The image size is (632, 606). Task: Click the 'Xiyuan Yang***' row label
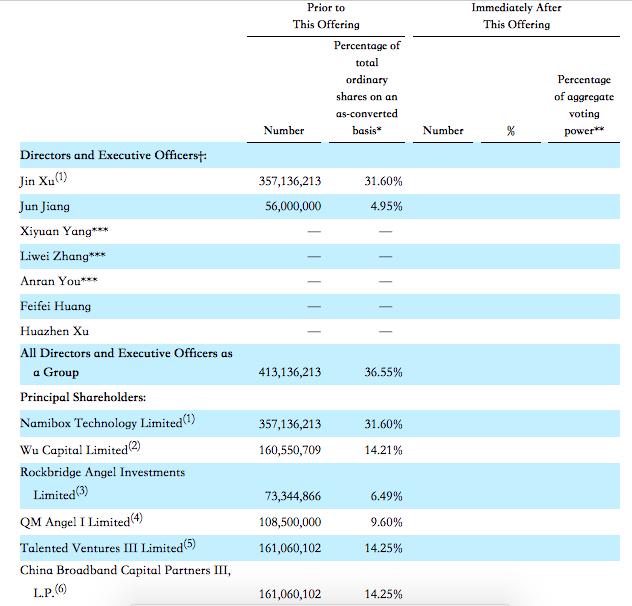(64, 231)
